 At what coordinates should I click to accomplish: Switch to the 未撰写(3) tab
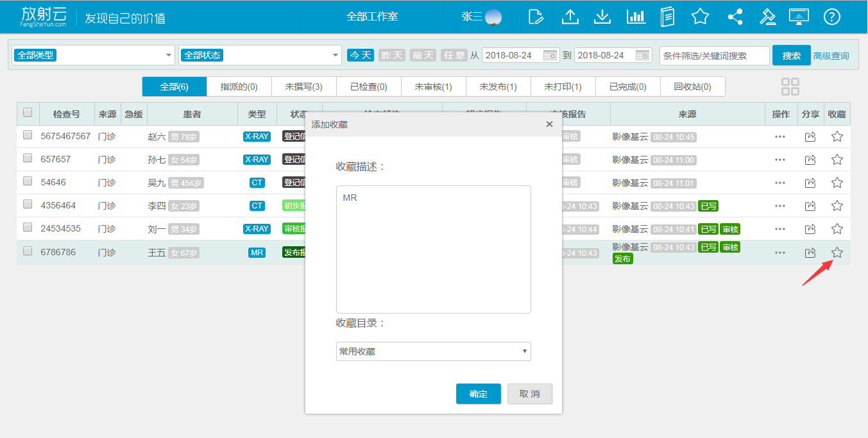pos(303,87)
